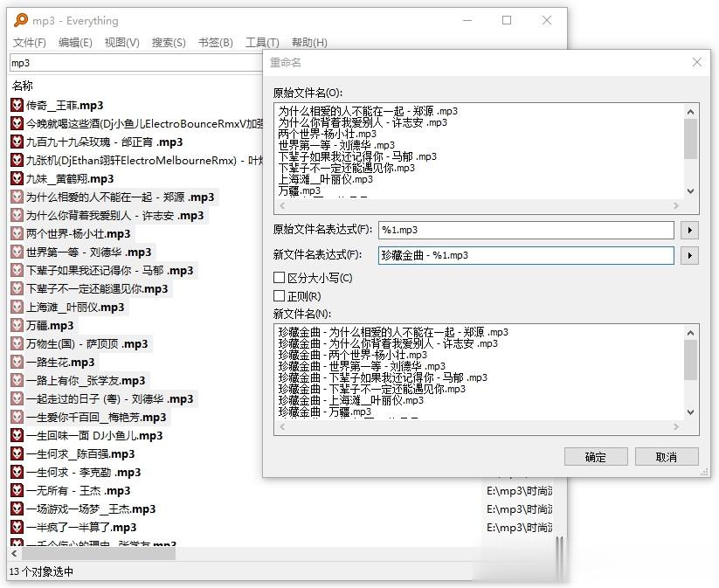
Task: Click file icon of 世界第一等 - 刘德华 .mp3
Action: (x=17, y=252)
